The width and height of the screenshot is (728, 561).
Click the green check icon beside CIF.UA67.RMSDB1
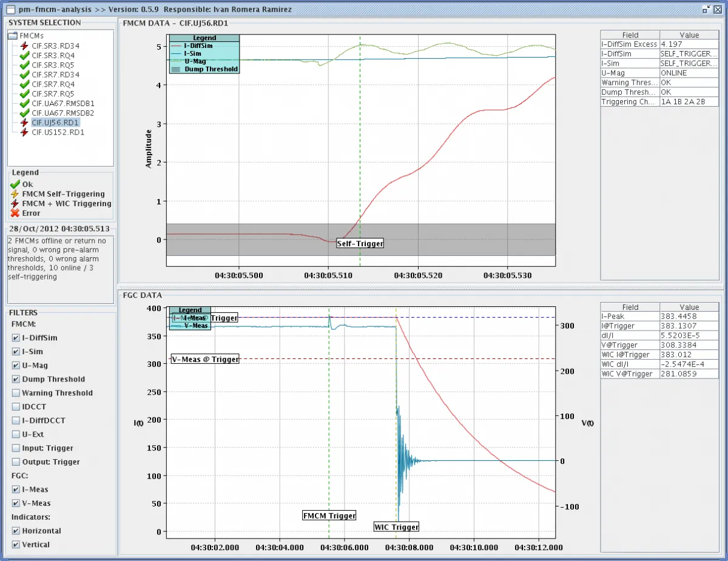24,104
